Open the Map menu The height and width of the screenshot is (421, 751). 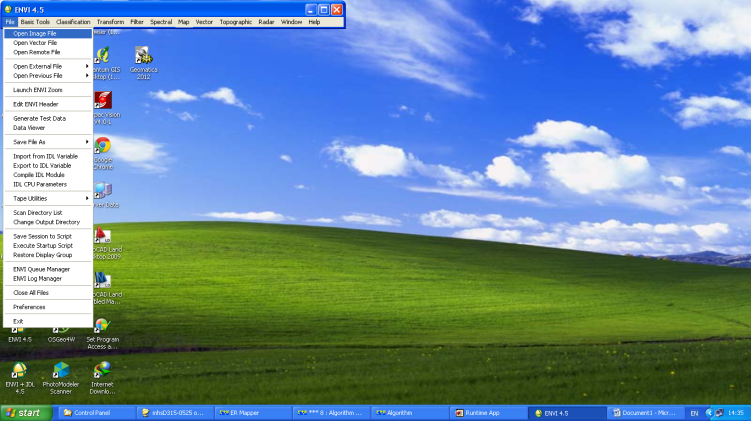[x=183, y=22]
